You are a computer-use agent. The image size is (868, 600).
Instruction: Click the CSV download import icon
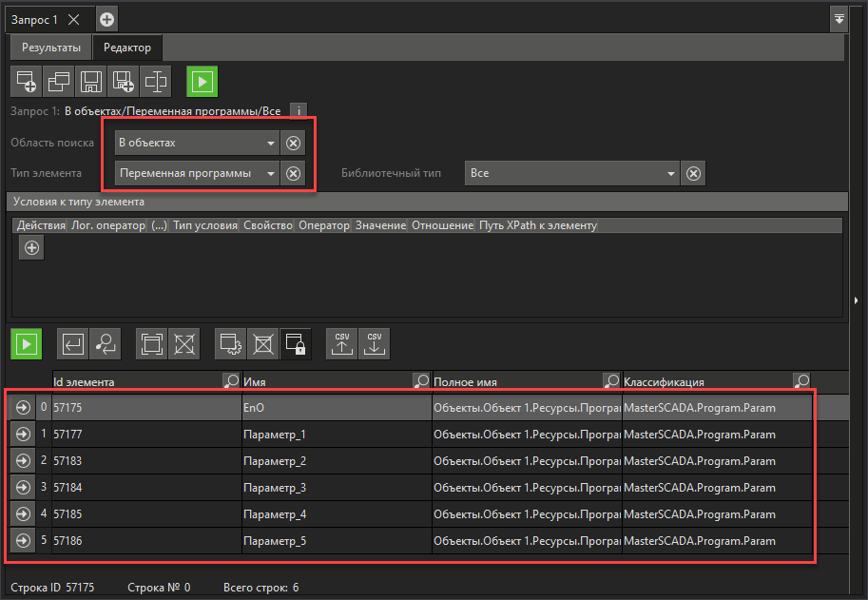[375, 343]
